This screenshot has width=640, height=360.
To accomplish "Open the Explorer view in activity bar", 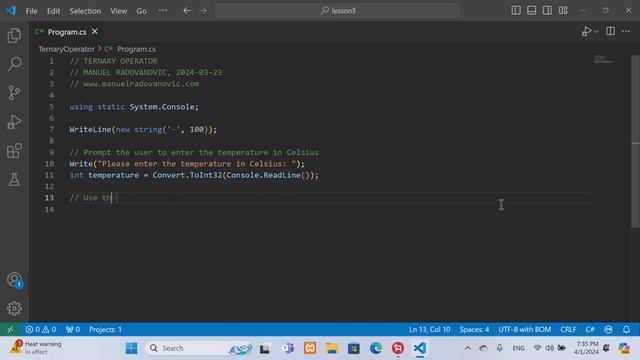I will pos(14,36).
